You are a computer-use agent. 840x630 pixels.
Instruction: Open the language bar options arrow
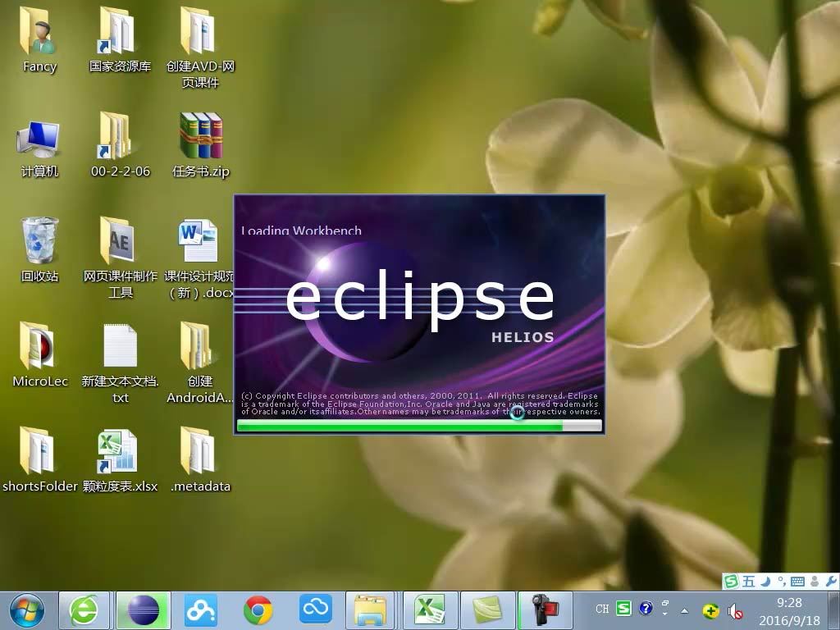pos(664,614)
